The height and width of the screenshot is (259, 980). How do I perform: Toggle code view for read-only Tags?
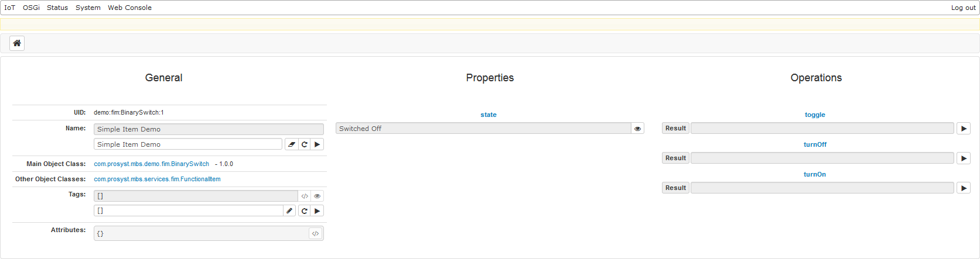tap(305, 196)
